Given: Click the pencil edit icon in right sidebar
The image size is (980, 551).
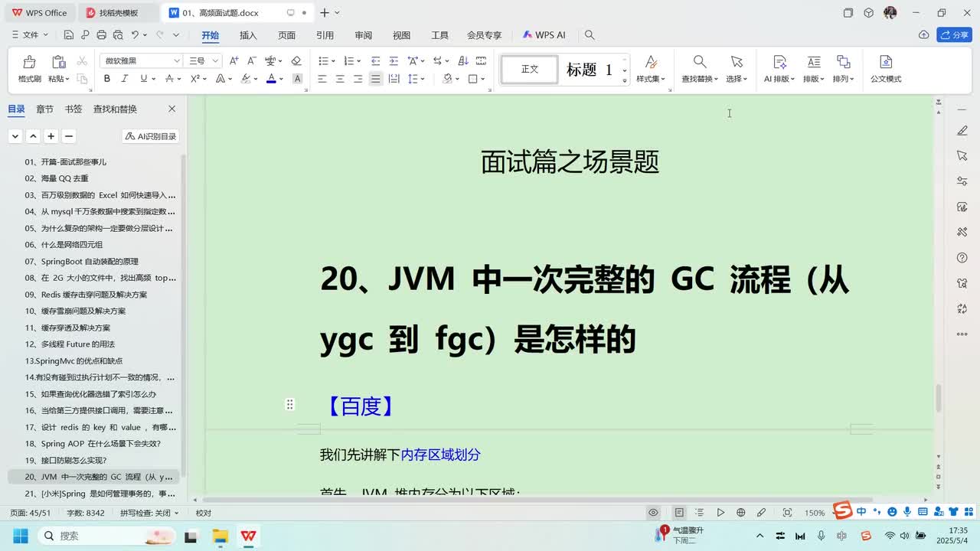Looking at the screenshot, I should click(x=962, y=131).
